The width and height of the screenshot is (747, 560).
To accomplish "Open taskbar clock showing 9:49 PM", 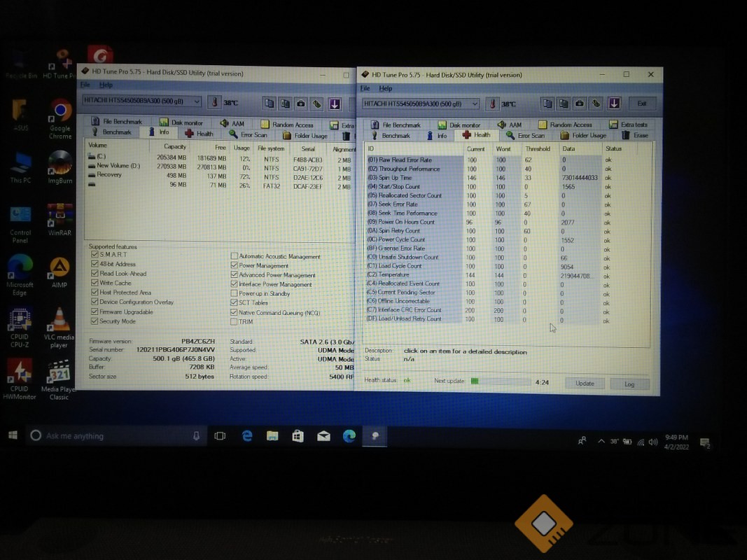I will (x=676, y=442).
